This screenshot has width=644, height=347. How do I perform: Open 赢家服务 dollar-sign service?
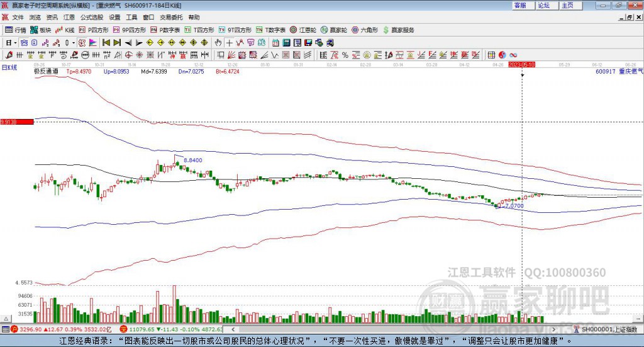pyautogui.click(x=398, y=30)
